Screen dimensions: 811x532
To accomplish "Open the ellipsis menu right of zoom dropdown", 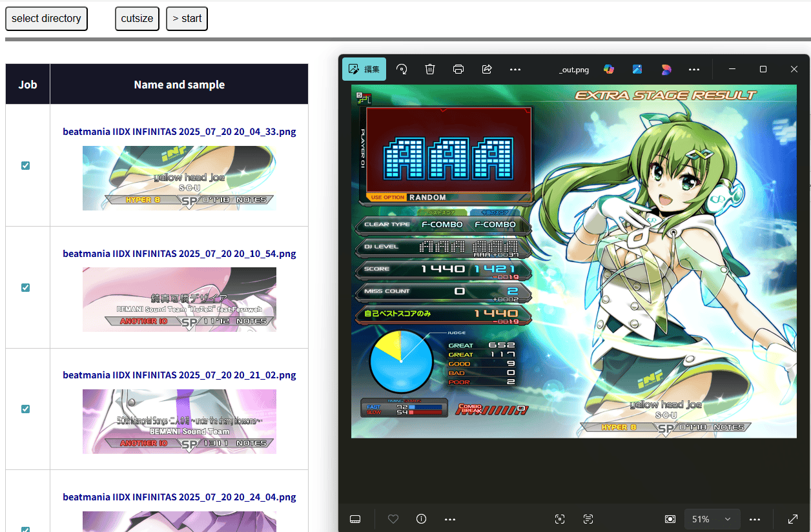I will pos(755,519).
